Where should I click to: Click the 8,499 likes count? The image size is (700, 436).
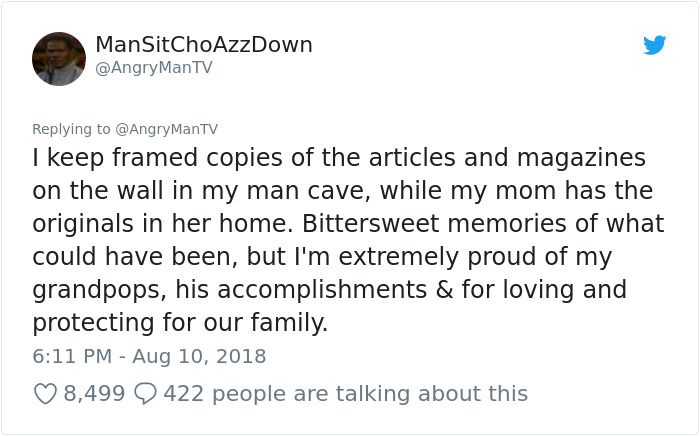94,394
